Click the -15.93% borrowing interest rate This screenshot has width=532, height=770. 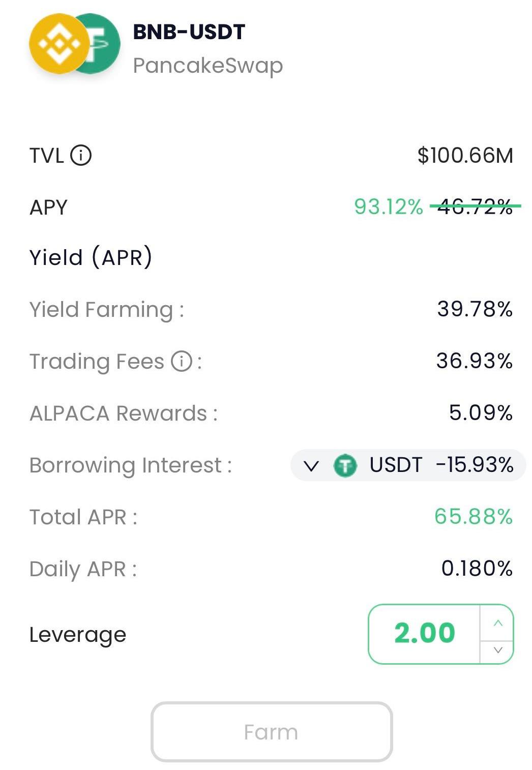(x=475, y=465)
